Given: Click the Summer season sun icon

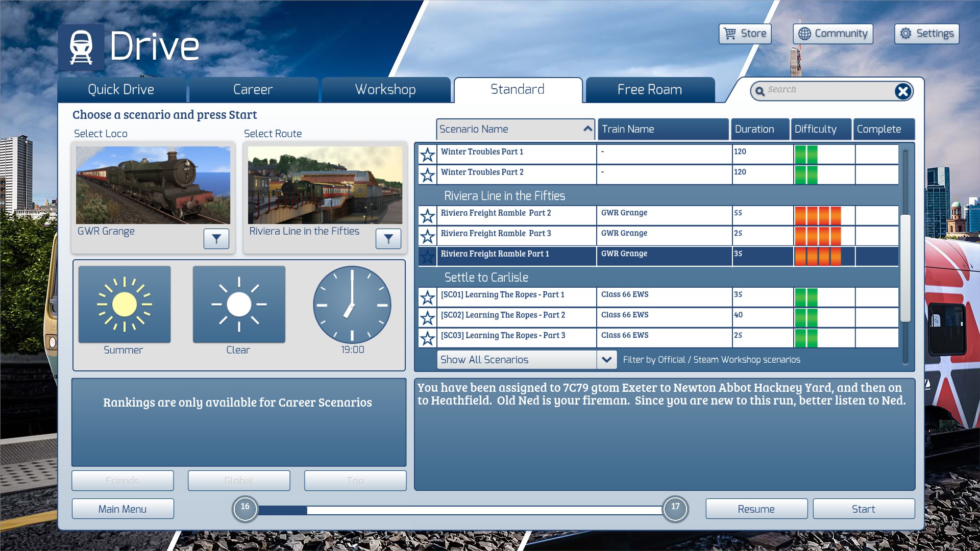Looking at the screenshot, I should click(x=125, y=305).
